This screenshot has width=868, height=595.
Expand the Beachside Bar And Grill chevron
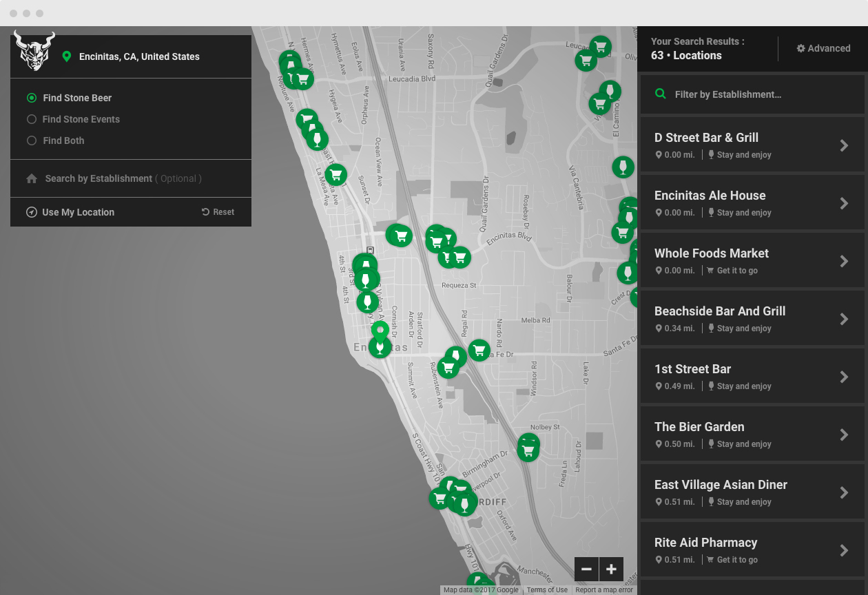[844, 319]
